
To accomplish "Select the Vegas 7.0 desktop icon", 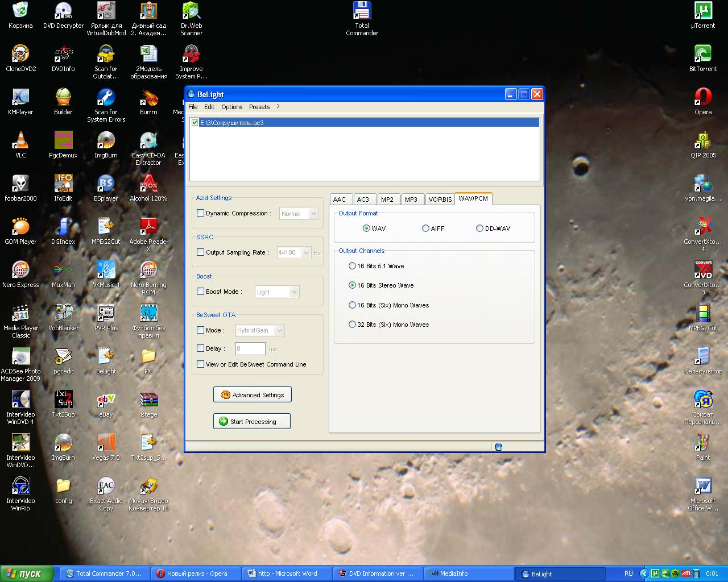I will pos(106,448).
